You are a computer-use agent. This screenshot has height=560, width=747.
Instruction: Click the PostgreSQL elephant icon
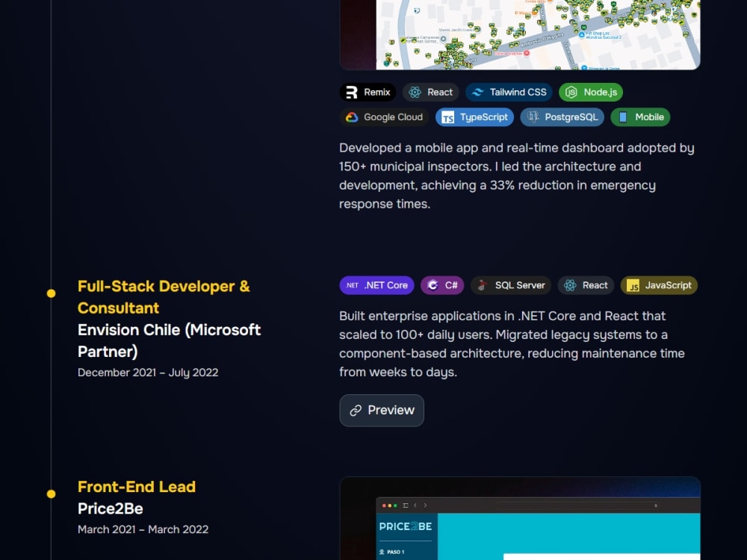[533, 117]
